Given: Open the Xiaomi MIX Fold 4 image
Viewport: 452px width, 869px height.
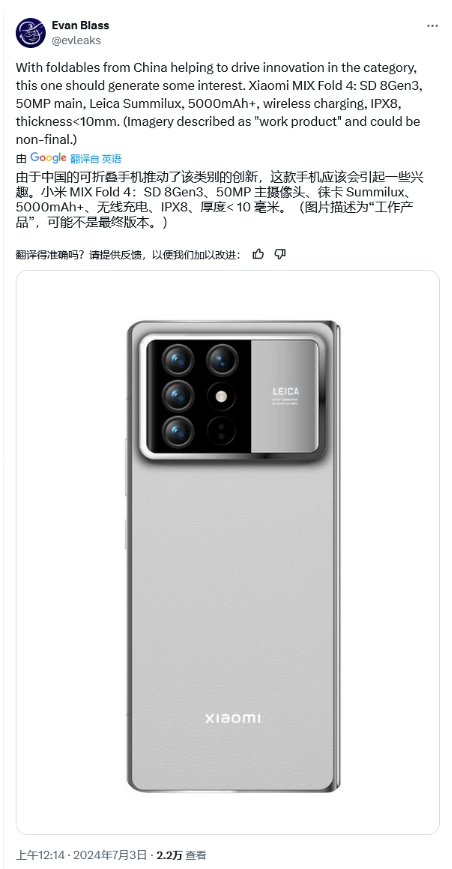Looking at the screenshot, I should tap(228, 553).
